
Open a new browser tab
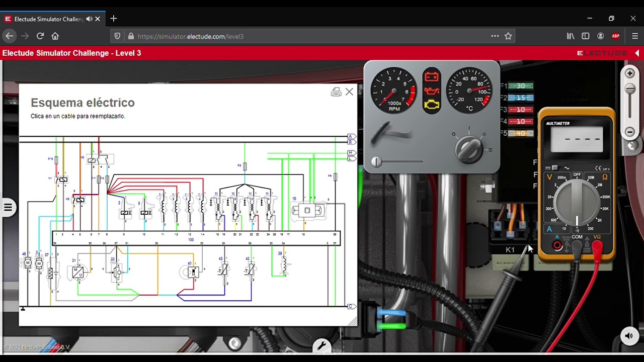(x=114, y=19)
